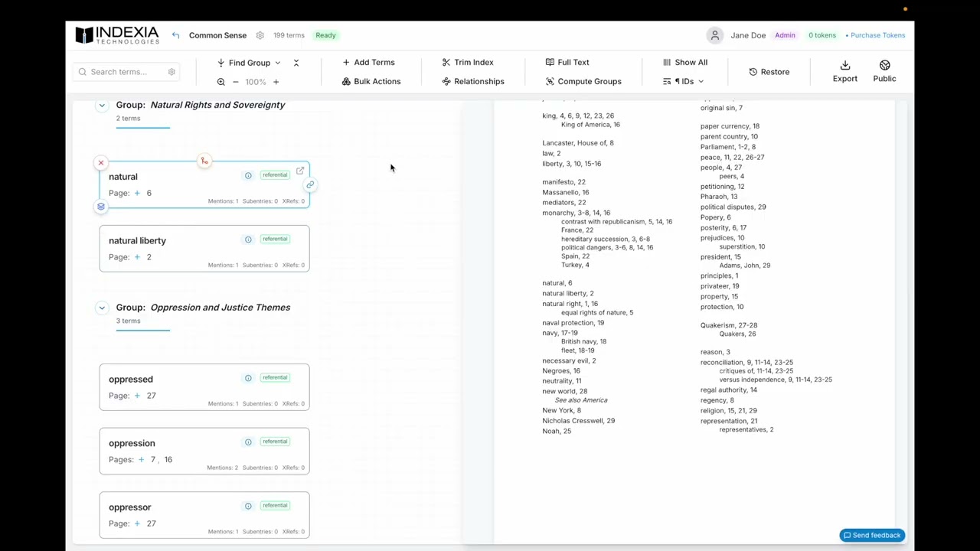Viewport: 980px width, 551px height.
Task: Click the Search terms input field
Action: click(126, 72)
